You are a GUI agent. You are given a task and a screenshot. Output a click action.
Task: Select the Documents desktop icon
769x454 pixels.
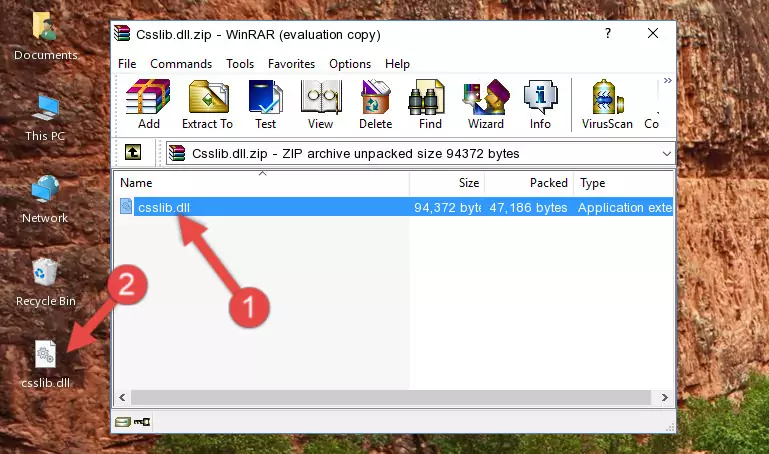(x=45, y=36)
